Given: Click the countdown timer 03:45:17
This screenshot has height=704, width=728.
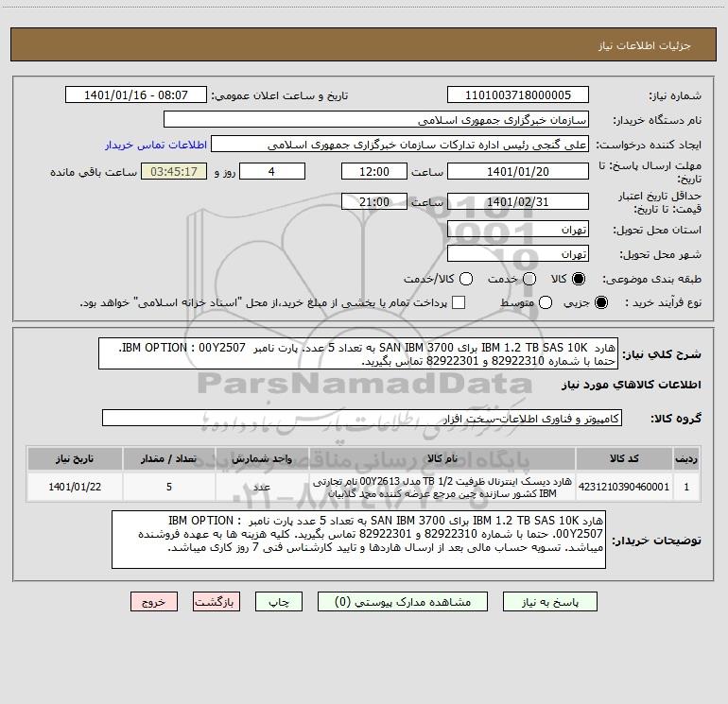Looking at the screenshot, I should tap(174, 172).
